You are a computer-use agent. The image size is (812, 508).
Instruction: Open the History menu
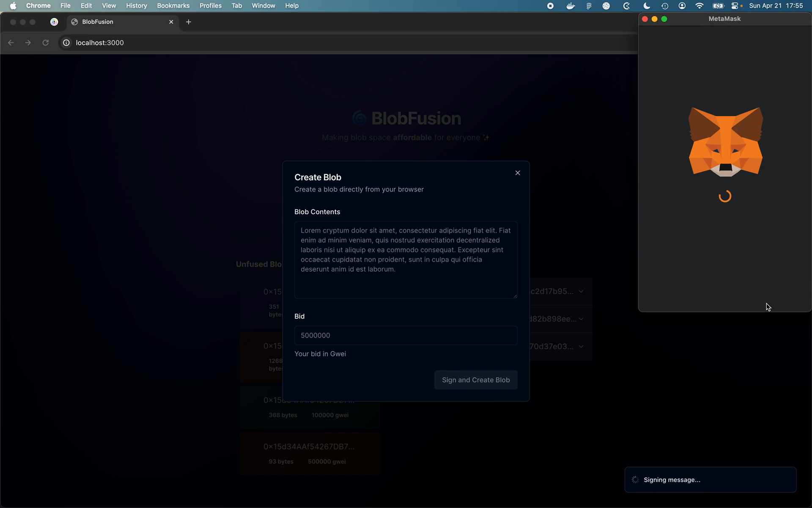pos(136,6)
